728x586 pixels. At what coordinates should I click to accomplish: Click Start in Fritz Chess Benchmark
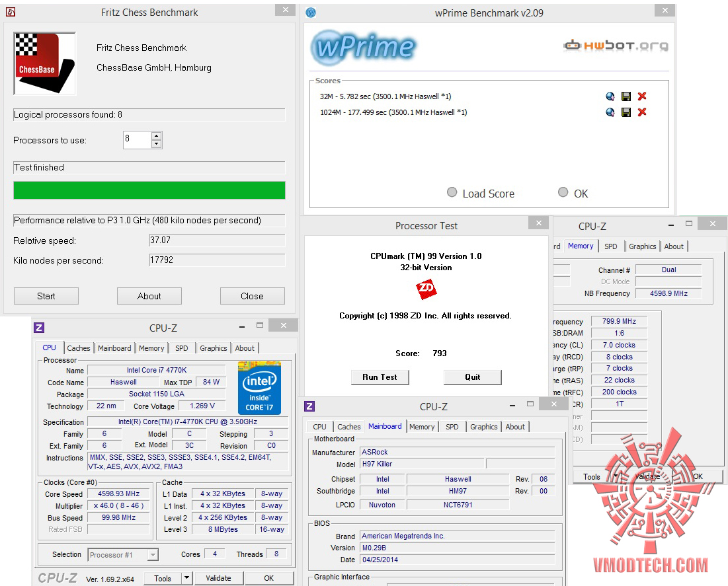[x=46, y=296]
